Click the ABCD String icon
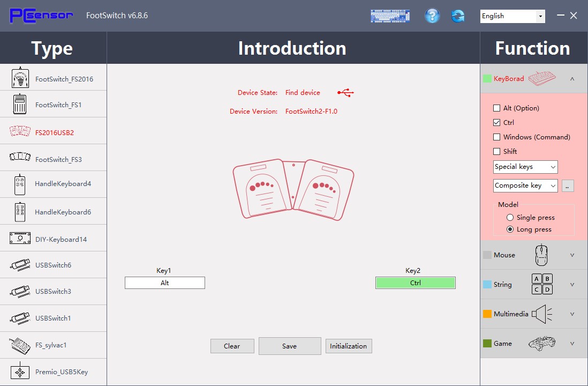The width and height of the screenshot is (588, 386). [x=542, y=284]
